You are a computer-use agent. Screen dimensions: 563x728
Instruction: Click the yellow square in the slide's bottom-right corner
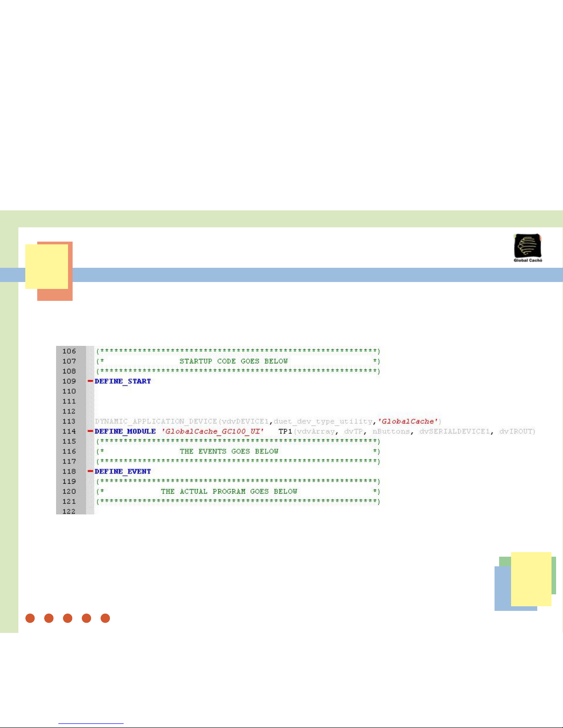[531, 579]
